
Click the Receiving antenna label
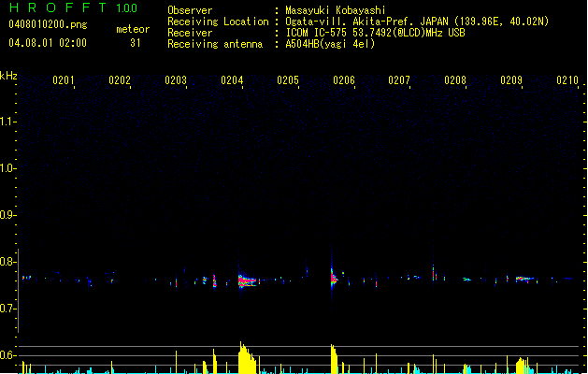point(215,44)
